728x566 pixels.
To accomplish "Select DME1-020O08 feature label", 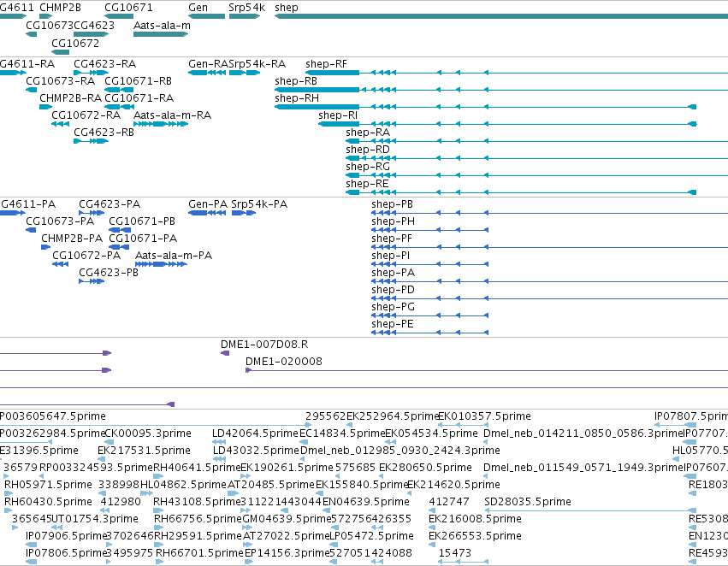I will tap(284, 362).
